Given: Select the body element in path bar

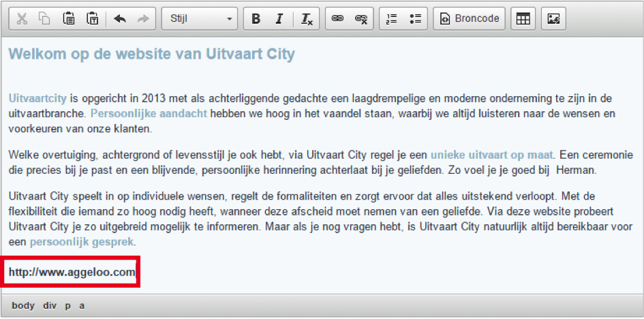Looking at the screenshot, I should click(23, 306).
